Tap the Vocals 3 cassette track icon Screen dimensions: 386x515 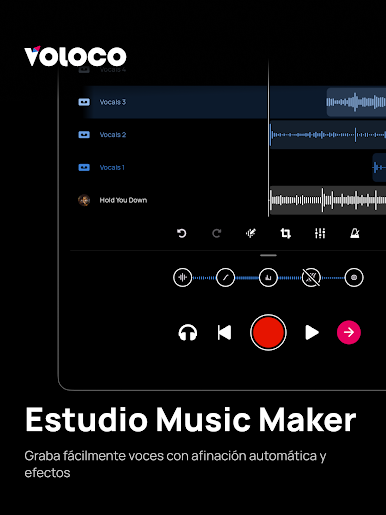coord(84,102)
